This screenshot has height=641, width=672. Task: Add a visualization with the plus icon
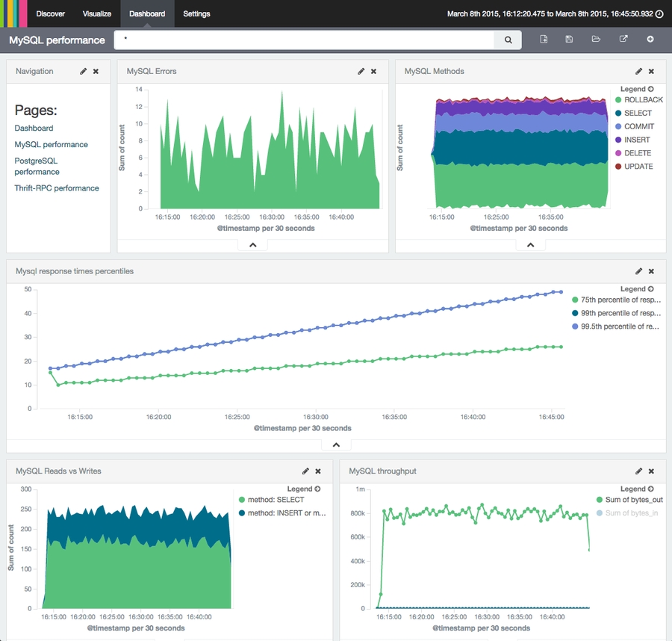pos(650,39)
